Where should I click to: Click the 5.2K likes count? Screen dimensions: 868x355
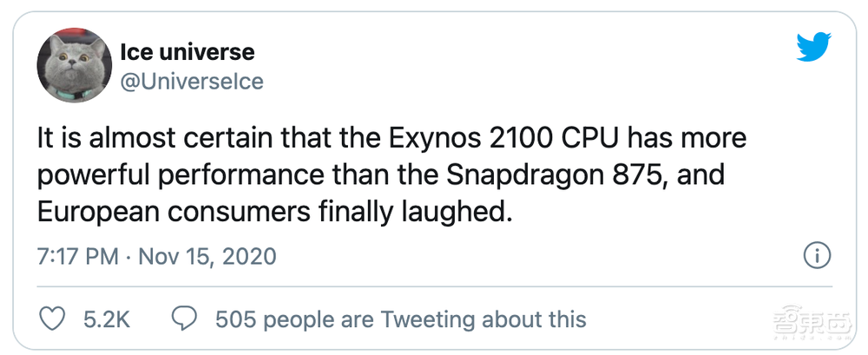click(106, 319)
